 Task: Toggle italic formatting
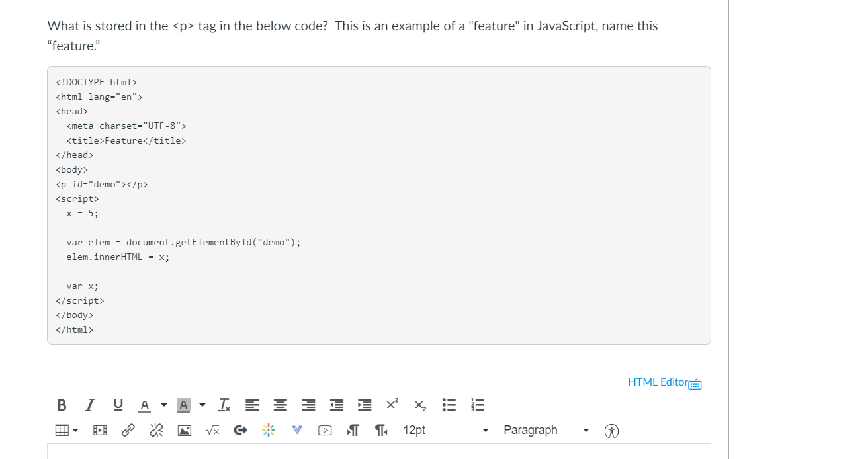tap(89, 405)
